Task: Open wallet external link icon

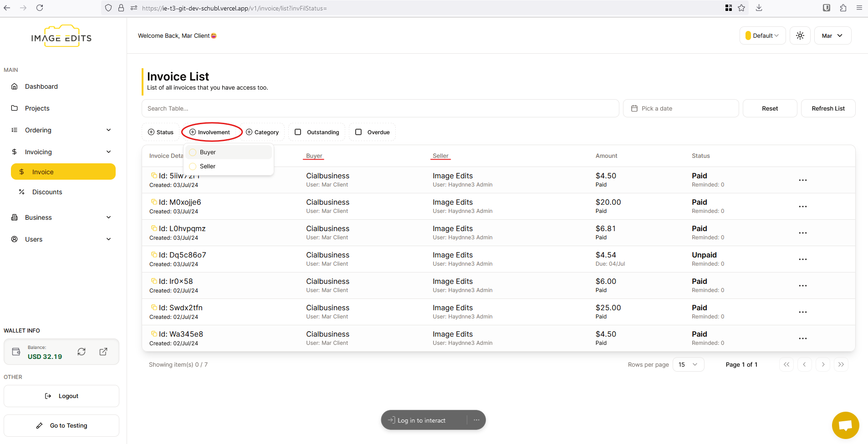Action: pos(103,352)
